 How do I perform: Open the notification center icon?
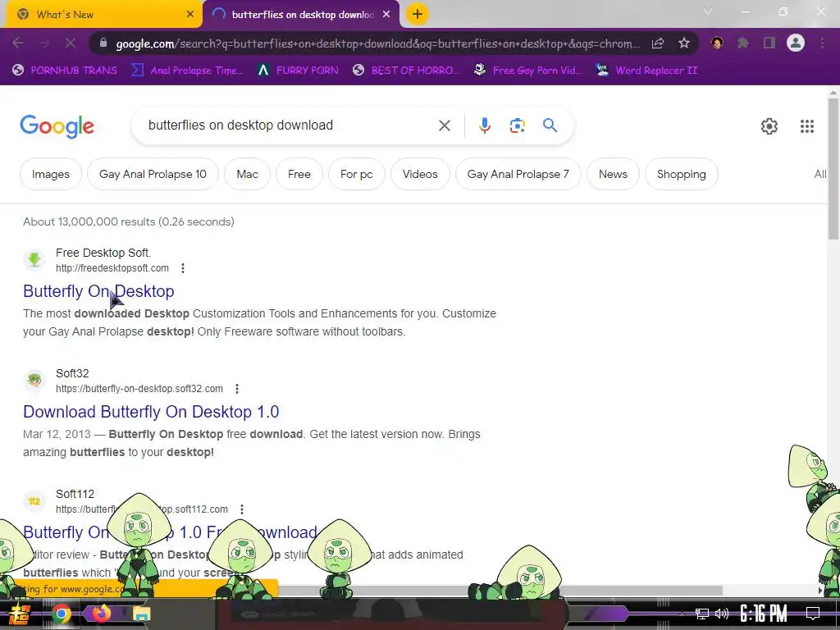[x=813, y=614]
